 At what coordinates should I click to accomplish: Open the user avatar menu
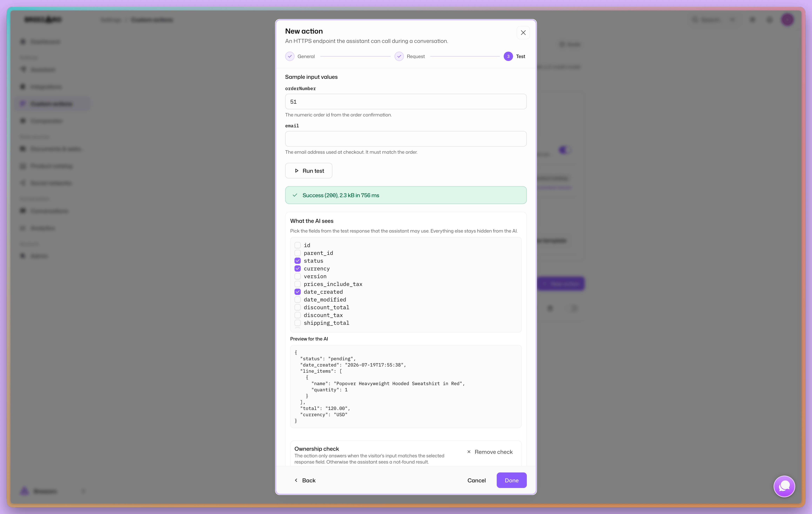tap(787, 20)
